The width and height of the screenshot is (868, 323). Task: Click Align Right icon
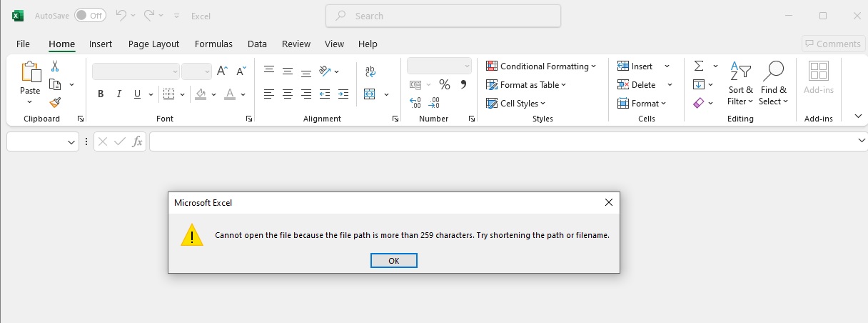pos(306,94)
